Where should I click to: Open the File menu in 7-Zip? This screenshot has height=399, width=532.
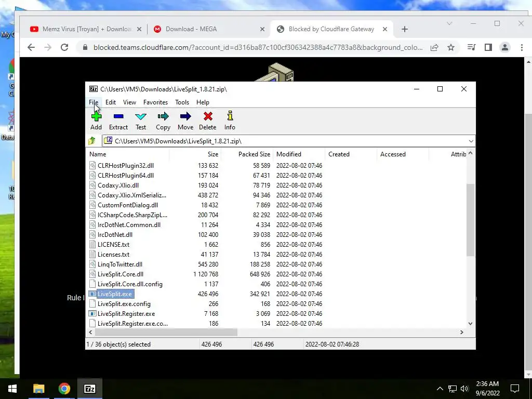[x=94, y=102]
